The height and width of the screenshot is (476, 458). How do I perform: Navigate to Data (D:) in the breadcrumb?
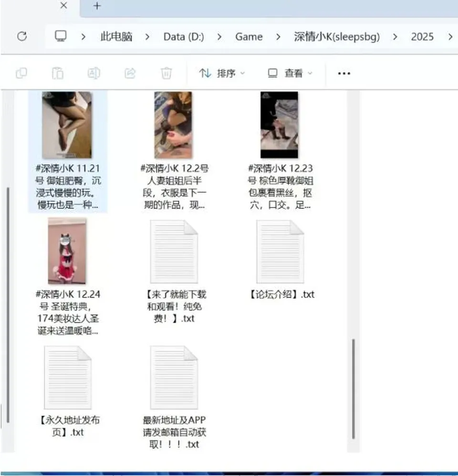click(x=184, y=37)
